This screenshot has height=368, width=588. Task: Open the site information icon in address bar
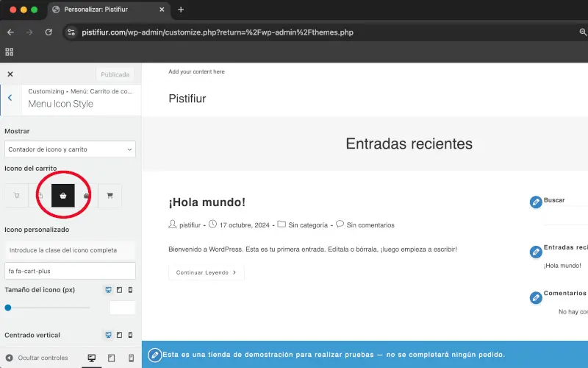pos(71,32)
